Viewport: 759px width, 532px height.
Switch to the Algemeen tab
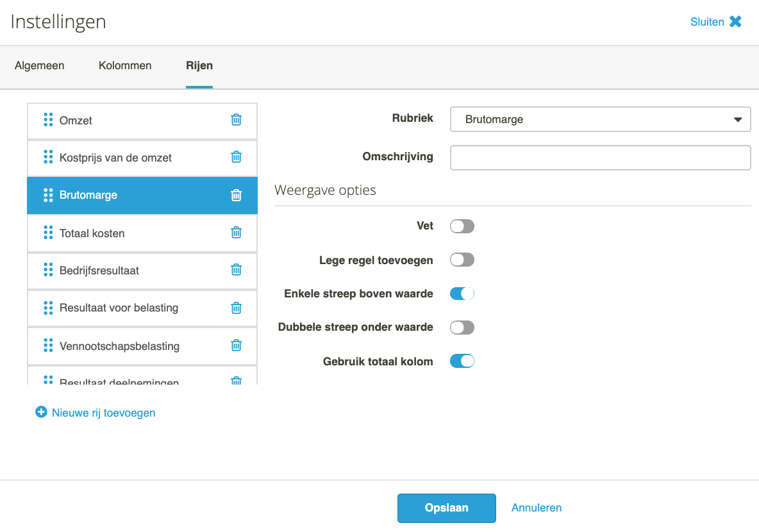click(39, 65)
